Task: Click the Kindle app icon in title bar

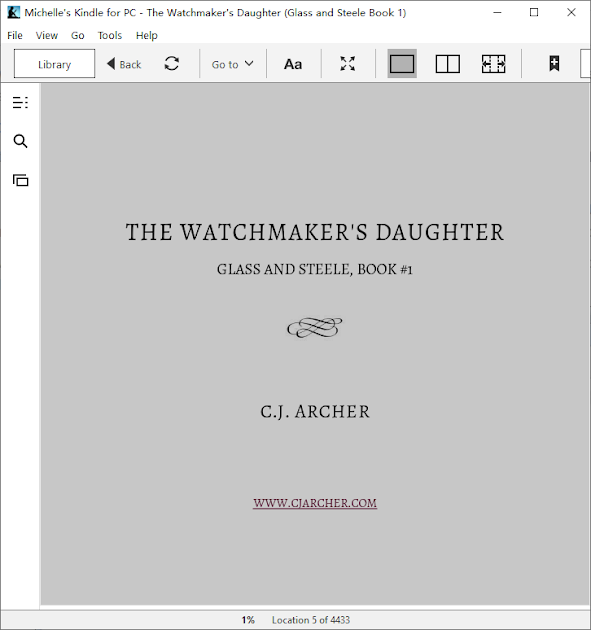Action: pos(13,12)
